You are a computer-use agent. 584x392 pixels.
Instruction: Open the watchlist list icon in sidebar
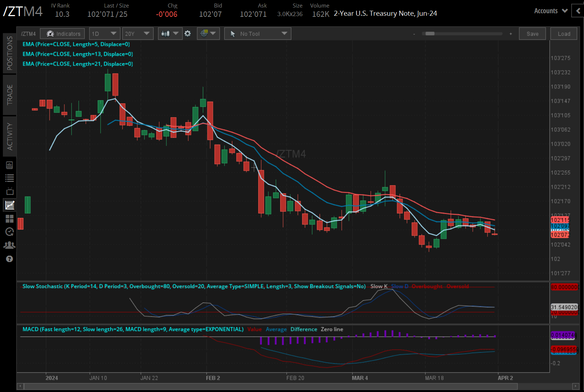tap(10, 178)
